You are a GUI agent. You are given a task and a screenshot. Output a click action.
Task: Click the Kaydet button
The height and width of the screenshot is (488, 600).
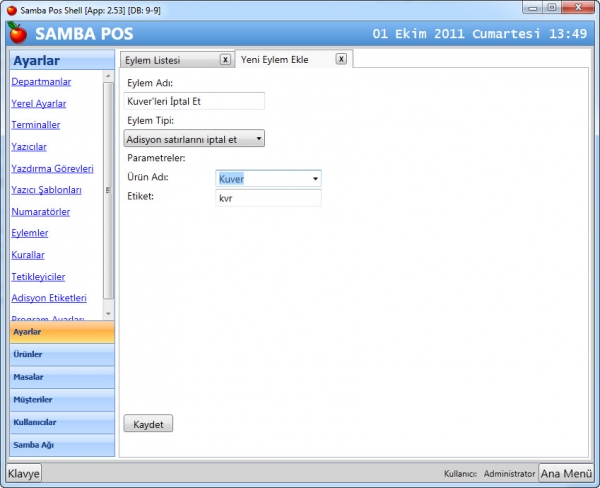148,424
